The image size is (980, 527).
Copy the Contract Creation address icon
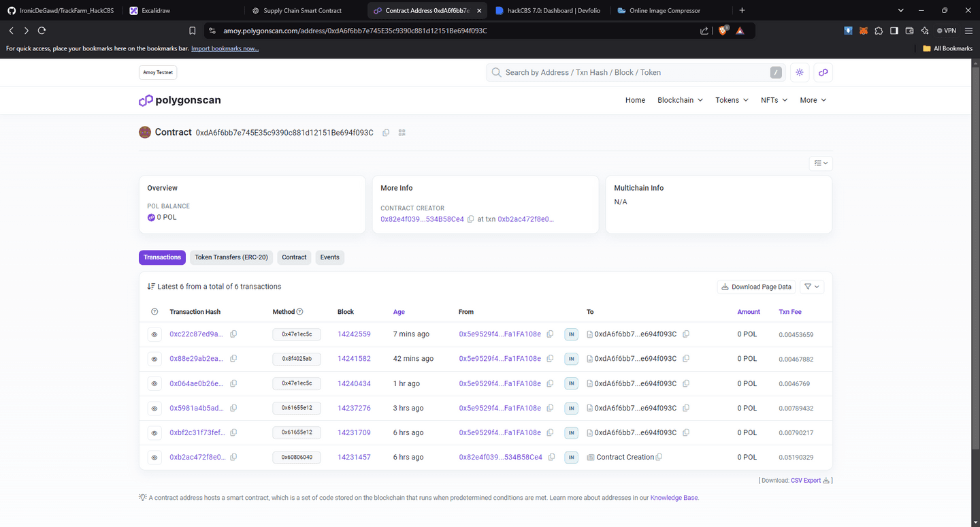point(659,457)
